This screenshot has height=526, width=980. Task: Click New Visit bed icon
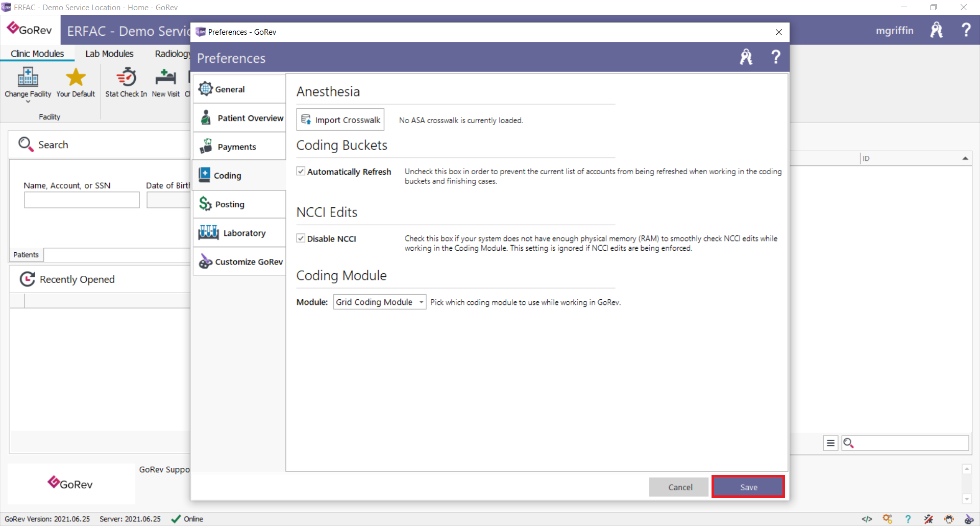click(x=166, y=77)
